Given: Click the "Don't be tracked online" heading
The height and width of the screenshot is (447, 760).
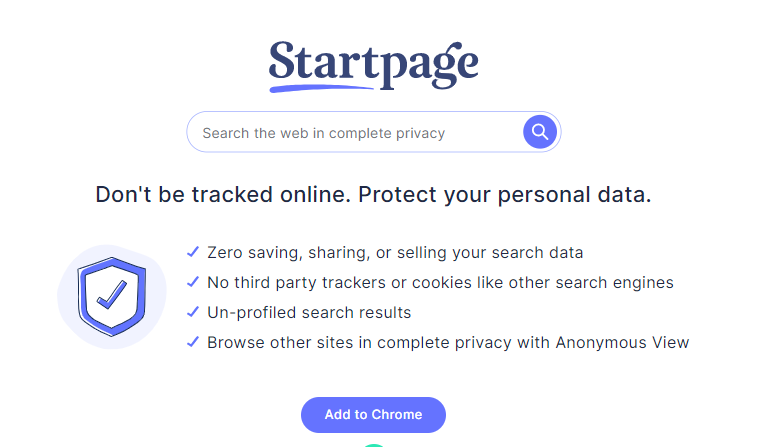Looking at the screenshot, I should click(223, 195).
